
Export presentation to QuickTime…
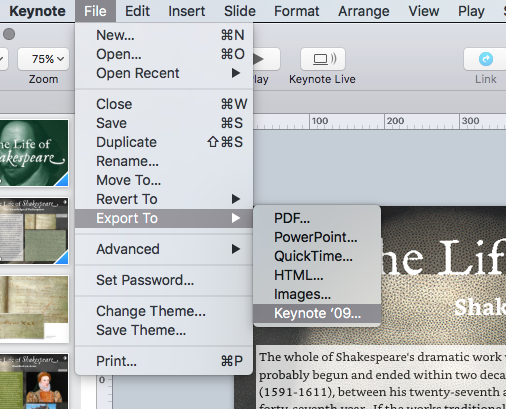[x=317, y=256]
